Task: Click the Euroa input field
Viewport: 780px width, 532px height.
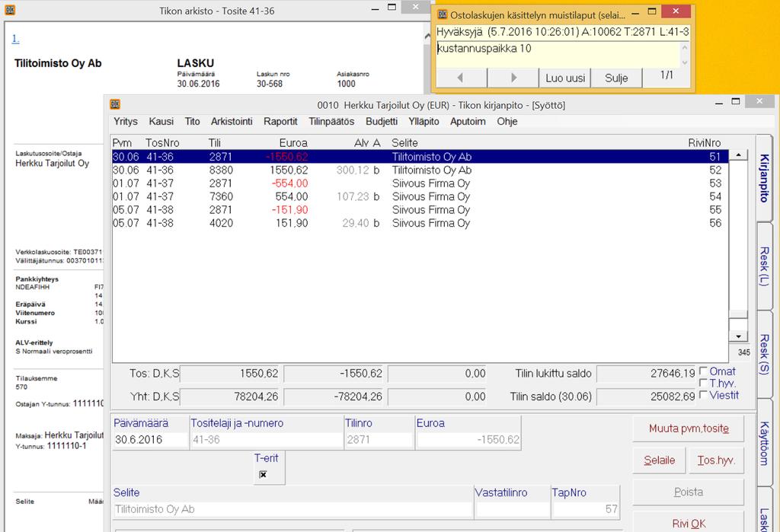Action: pos(468,439)
